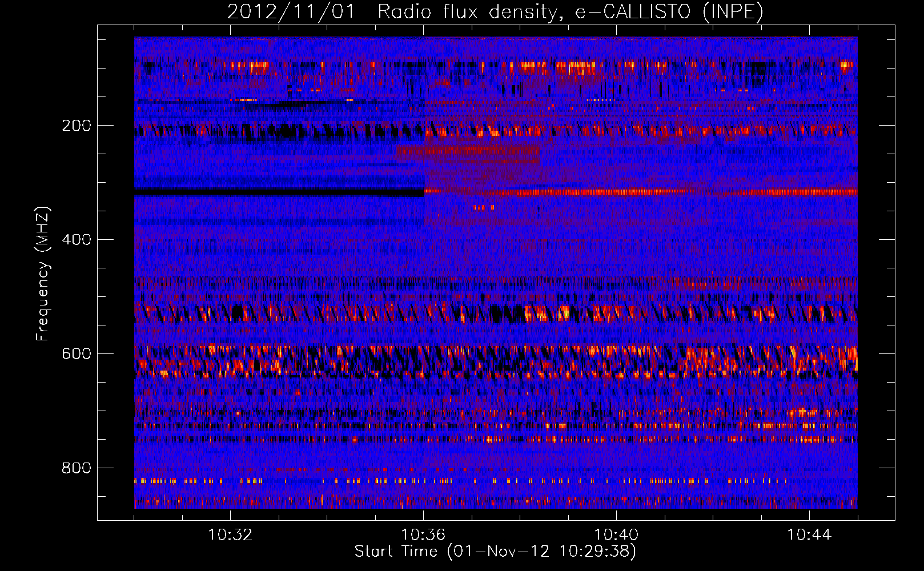Screen dimensions: 924x571
Task: Click the 600 frequency tick label
Action: (77, 354)
